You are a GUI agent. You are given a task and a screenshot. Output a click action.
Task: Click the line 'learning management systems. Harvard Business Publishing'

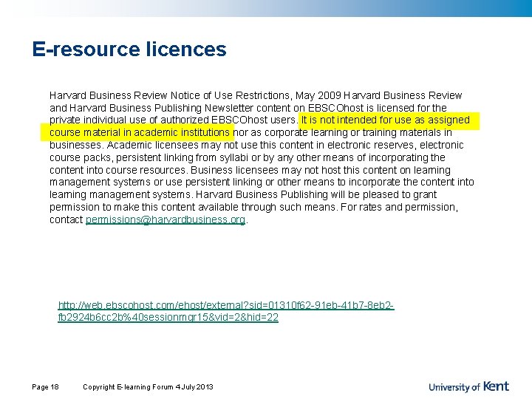pyautogui.click(x=243, y=194)
